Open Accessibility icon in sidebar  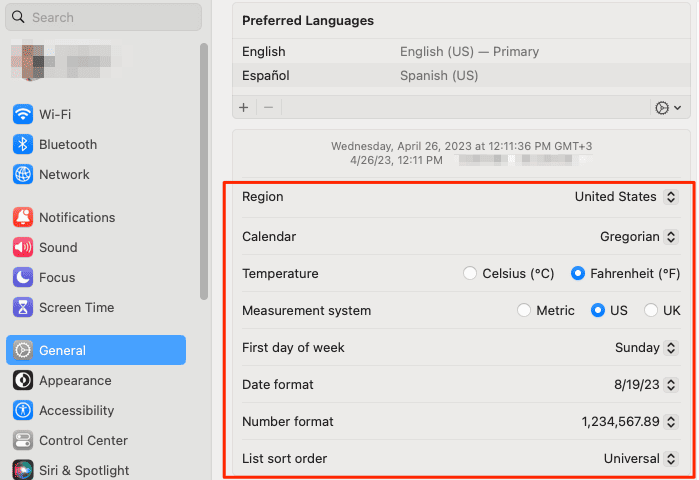[x=23, y=410]
